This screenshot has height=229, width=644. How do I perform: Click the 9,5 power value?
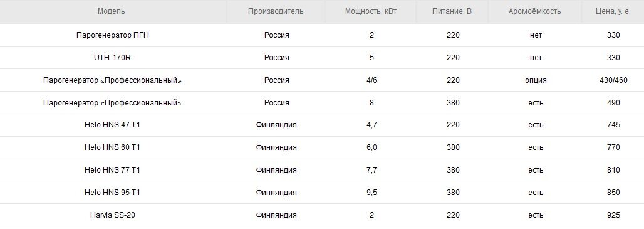point(371,193)
